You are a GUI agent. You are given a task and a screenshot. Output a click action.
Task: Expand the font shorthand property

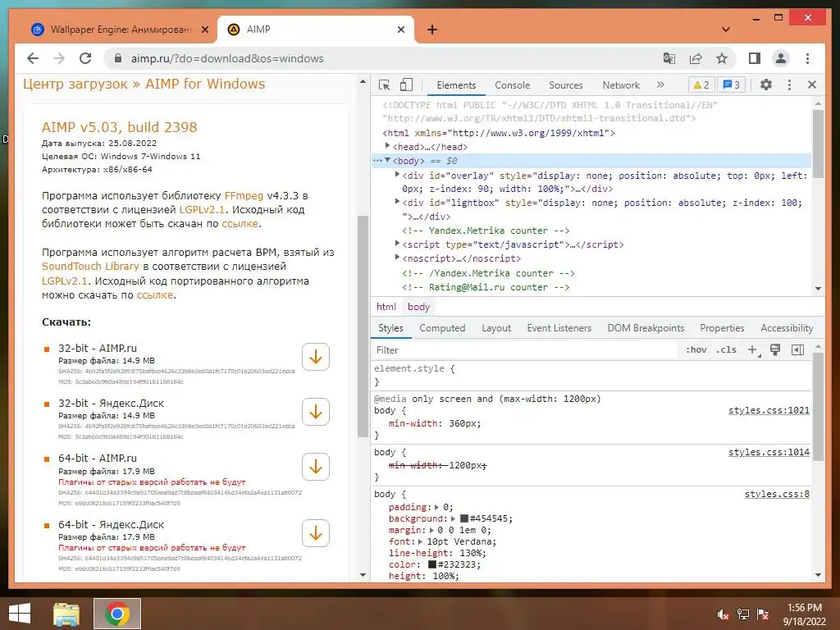[x=421, y=541]
